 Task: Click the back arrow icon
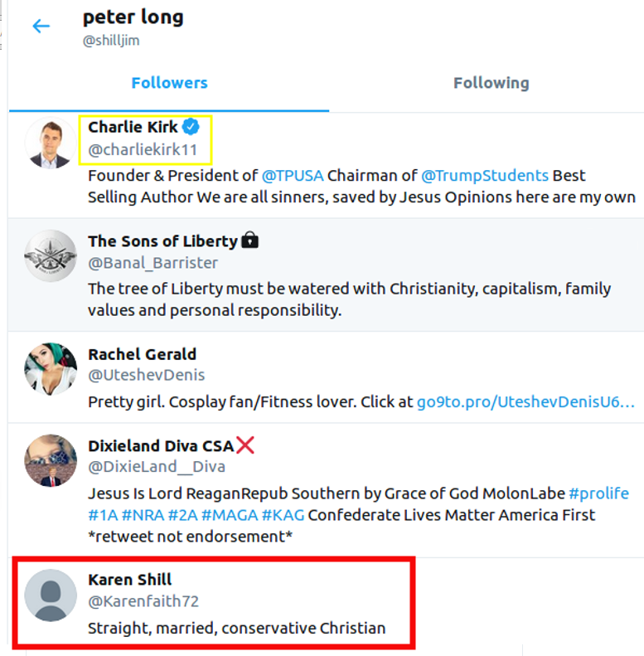(x=41, y=27)
